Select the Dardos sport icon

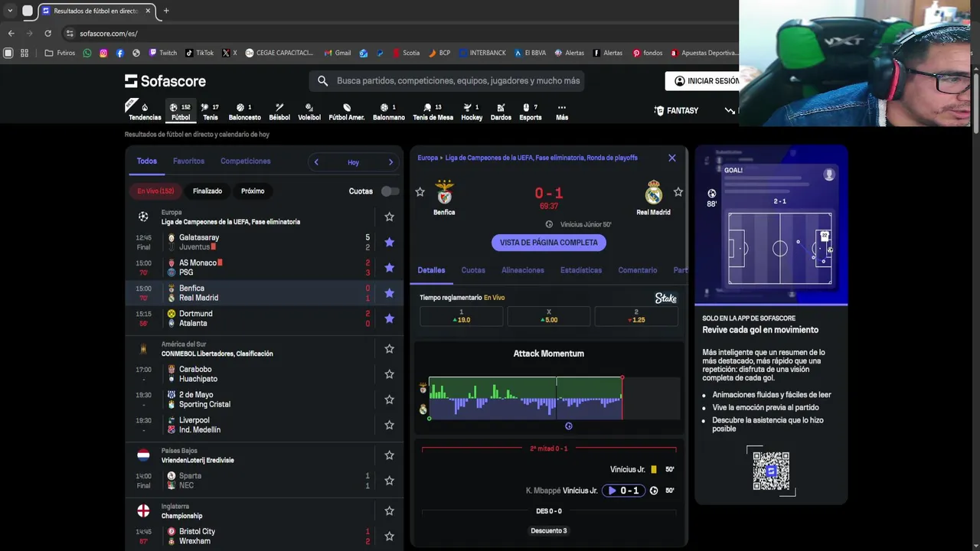pos(501,111)
